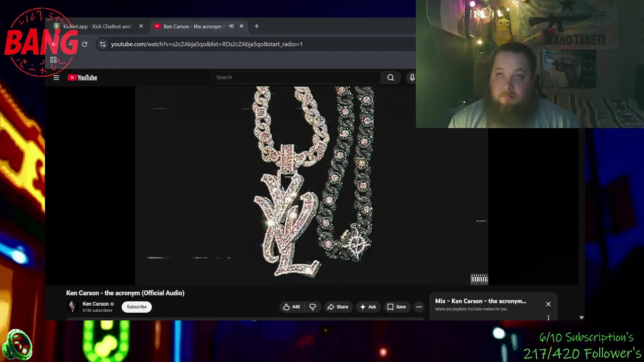Click the video player artwork to pause
Image resolution: width=644 pixels, height=362 pixels.
[x=311, y=186]
